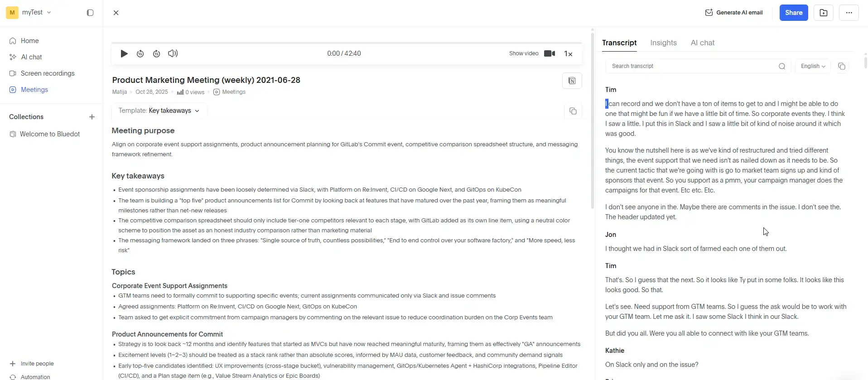Screen dimensions: 868x380
Task: Add a new collection with plus icon
Action: coord(92,117)
